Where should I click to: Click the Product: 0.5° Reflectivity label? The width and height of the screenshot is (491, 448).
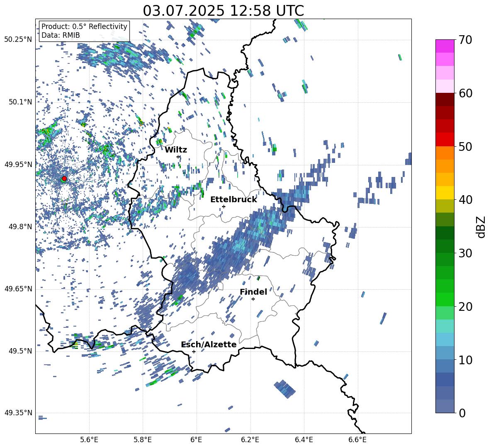(x=84, y=27)
